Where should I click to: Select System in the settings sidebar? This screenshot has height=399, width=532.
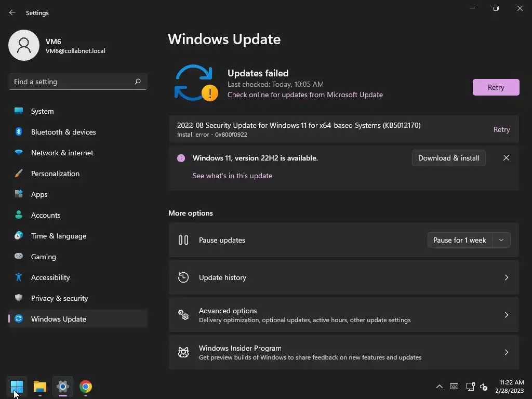click(78, 111)
